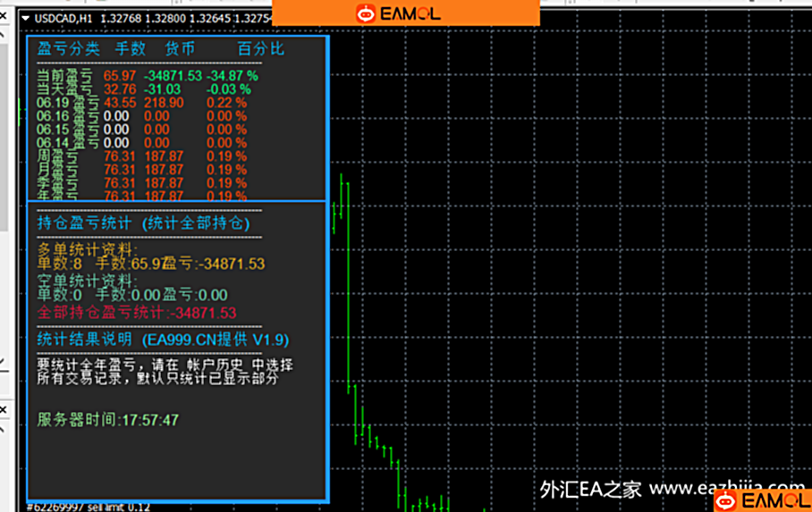Click the 持仓盈亏统计 section heading
The image size is (812, 512).
point(85,222)
